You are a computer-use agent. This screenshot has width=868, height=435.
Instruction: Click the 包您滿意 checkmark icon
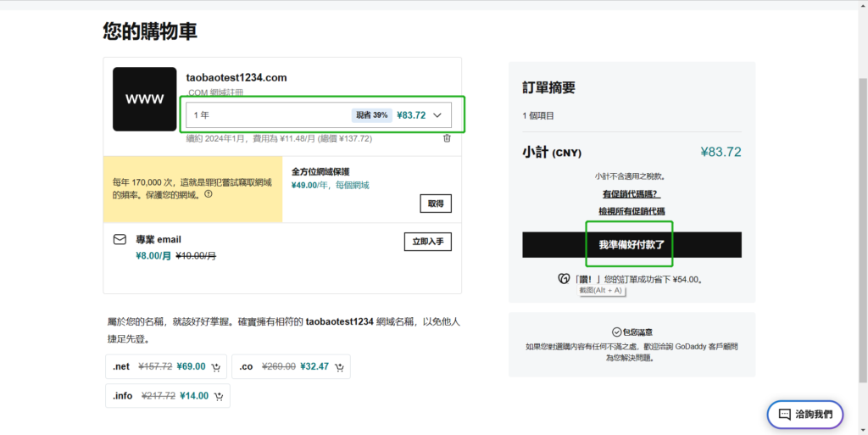(x=617, y=332)
